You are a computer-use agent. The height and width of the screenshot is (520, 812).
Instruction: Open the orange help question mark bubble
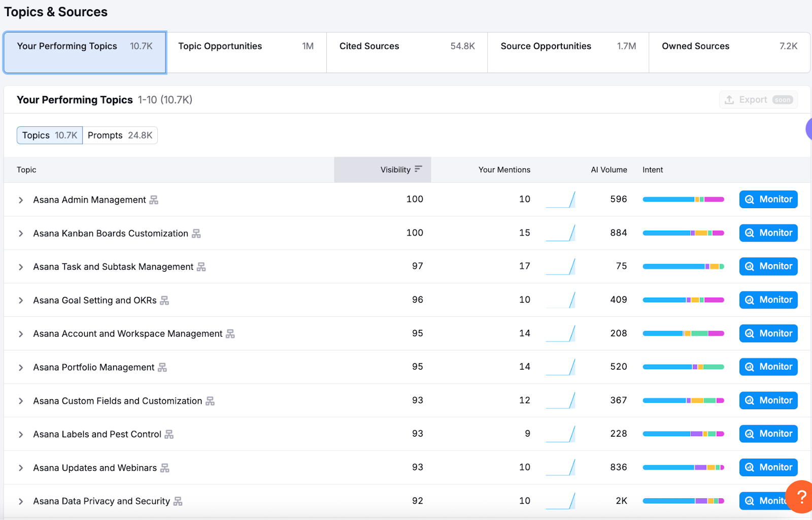coord(801,497)
